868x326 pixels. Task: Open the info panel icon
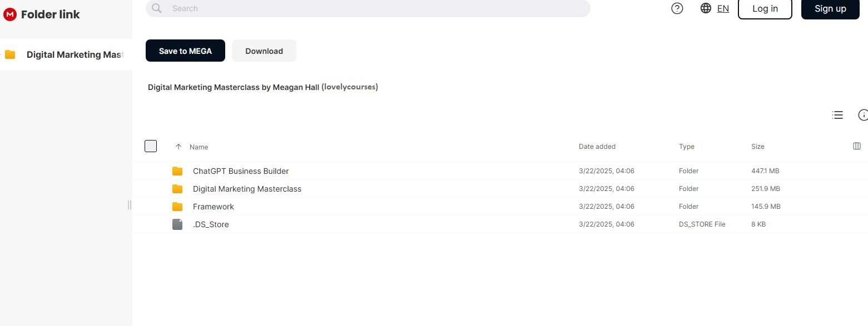click(x=862, y=115)
